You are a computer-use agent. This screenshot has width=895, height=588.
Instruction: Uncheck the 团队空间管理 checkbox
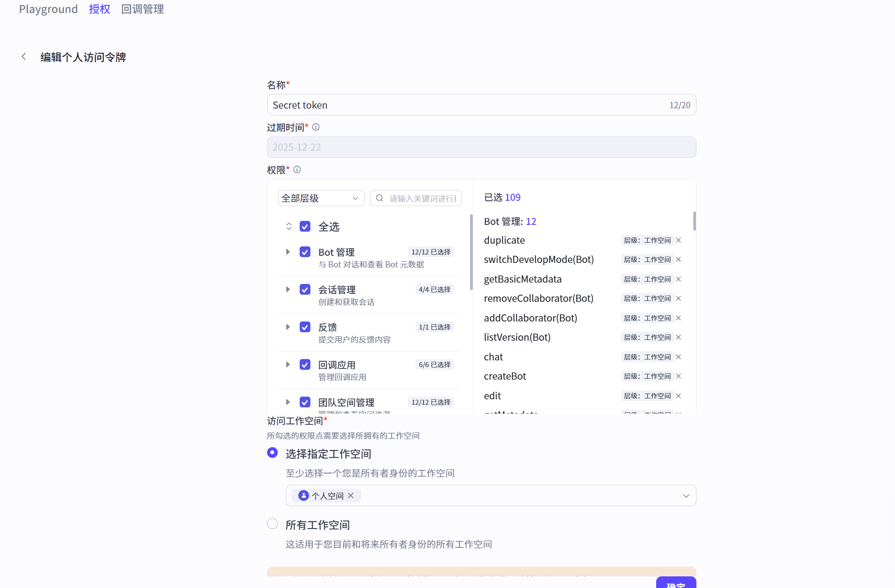coord(305,402)
